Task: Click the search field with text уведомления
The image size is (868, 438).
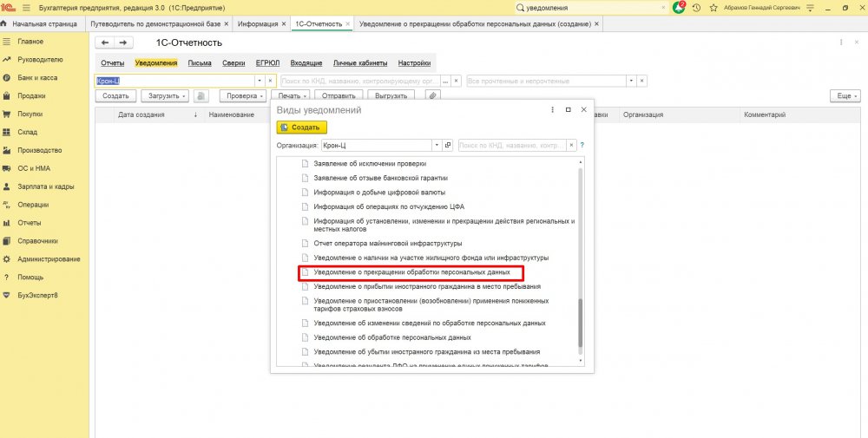Action: (590, 8)
